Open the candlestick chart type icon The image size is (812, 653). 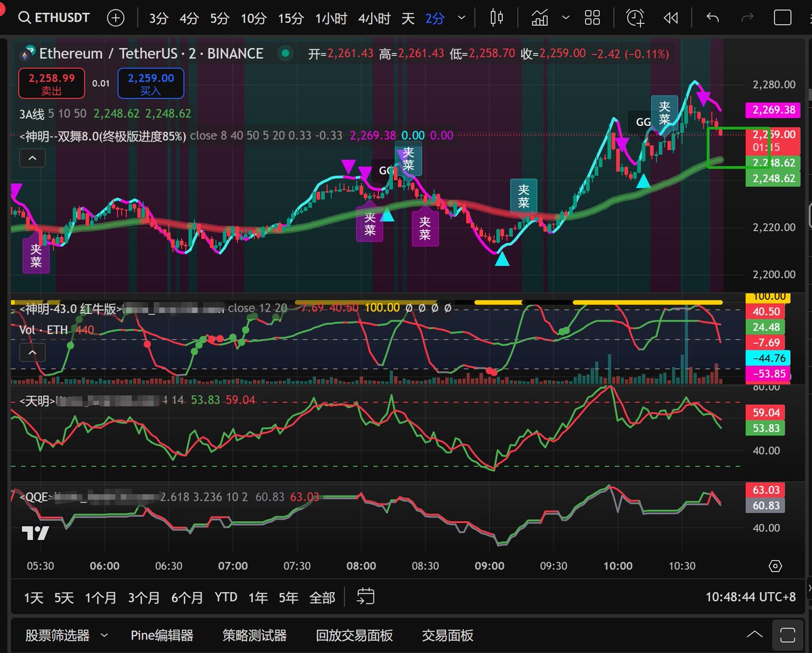click(497, 18)
